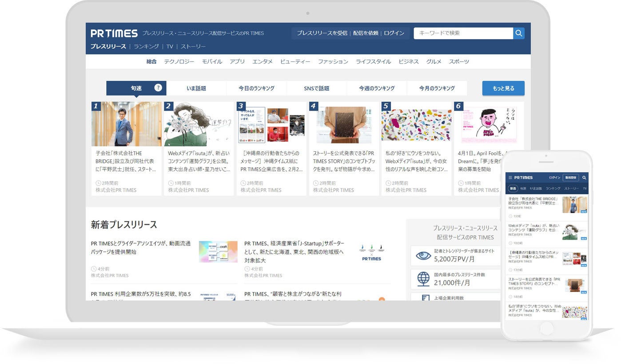Tap the いま話題 tab on the phone
The width and height of the screenshot is (621, 364).
(536, 189)
